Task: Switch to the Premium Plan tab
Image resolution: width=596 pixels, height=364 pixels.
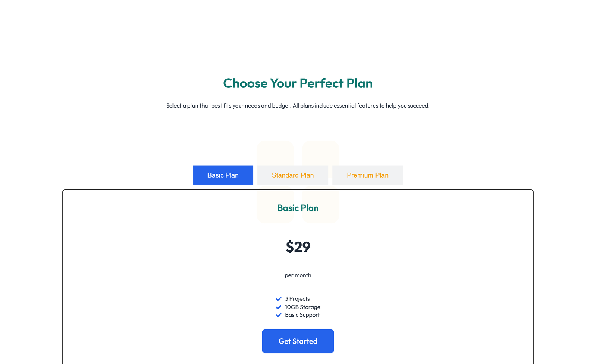Action: pyautogui.click(x=368, y=175)
